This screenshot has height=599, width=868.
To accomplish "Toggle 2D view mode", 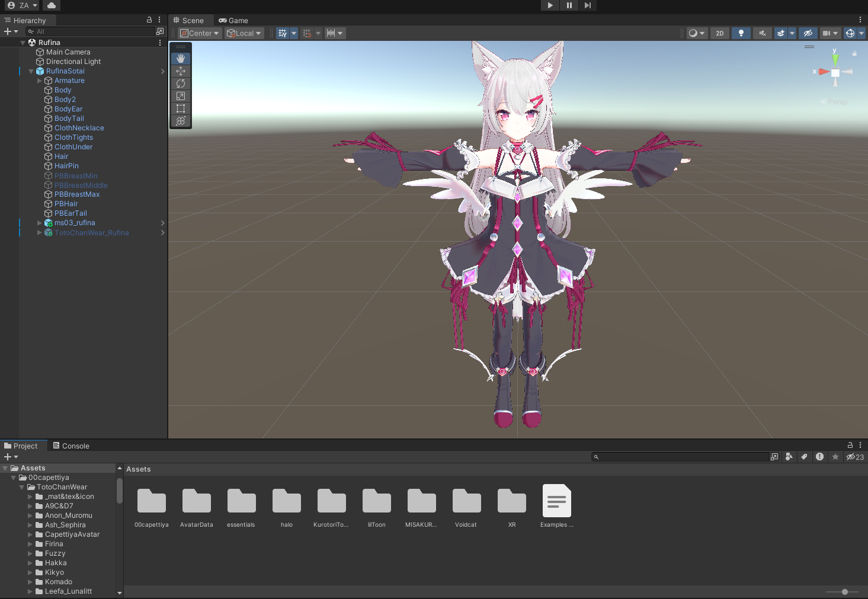I will (719, 33).
